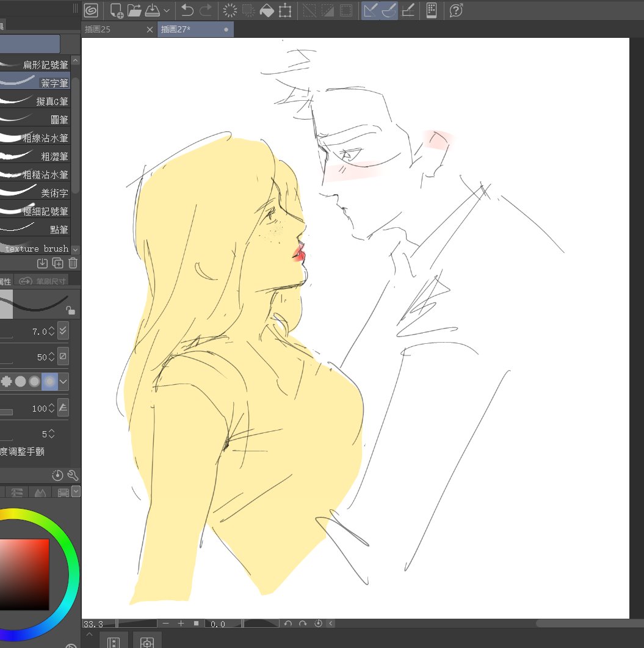Import sub tool material icon
The image size is (644, 648).
coord(42,263)
